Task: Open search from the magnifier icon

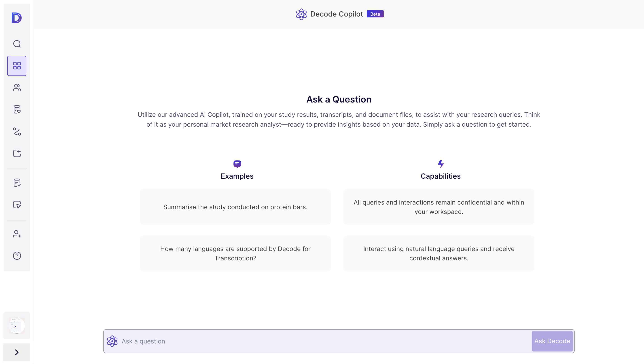Action: 17,44
